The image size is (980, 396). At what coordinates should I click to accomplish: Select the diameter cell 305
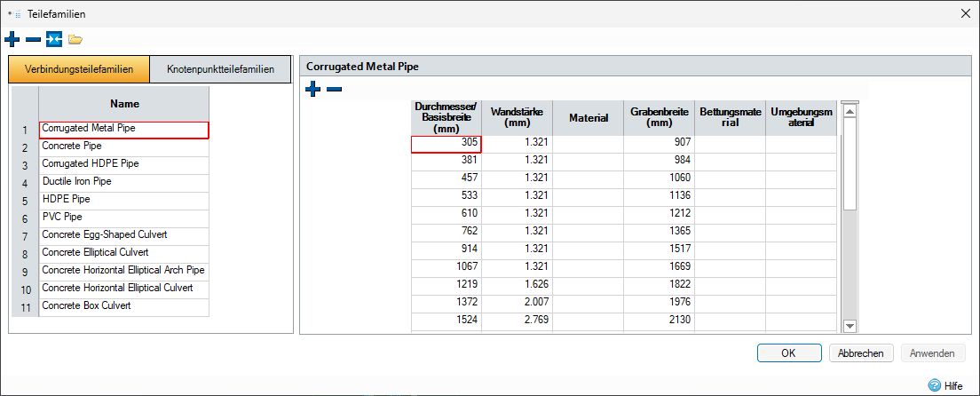[447, 144]
